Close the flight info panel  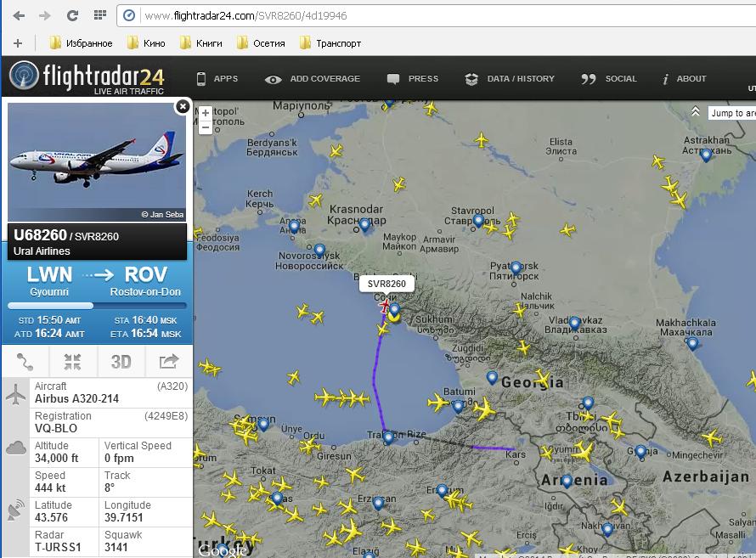click(183, 106)
